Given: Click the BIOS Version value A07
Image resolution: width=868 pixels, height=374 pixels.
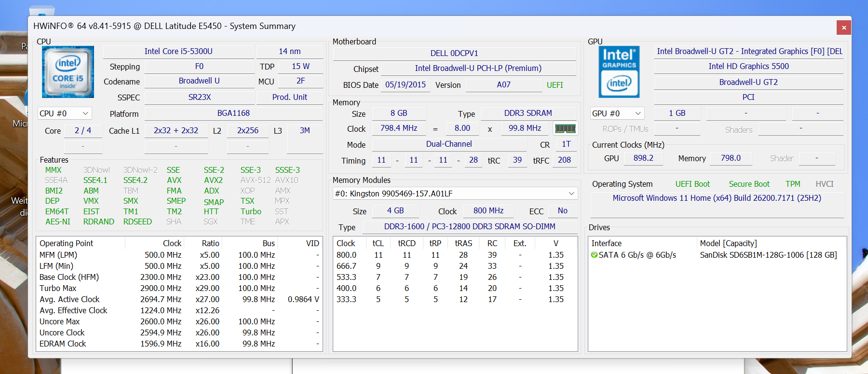Looking at the screenshot, I should pos(503,85).
